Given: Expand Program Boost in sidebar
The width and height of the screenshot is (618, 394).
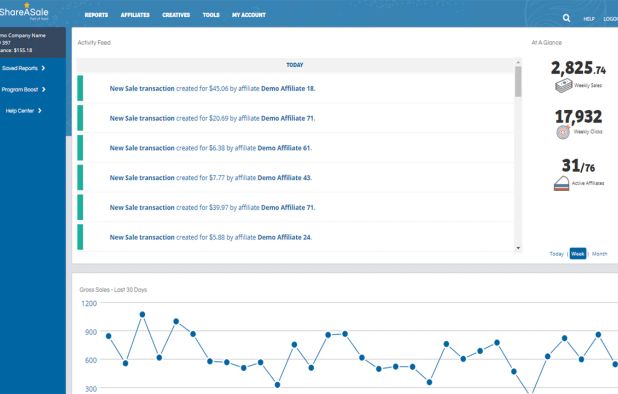Looking at the screenshot, I should [23, 89].
